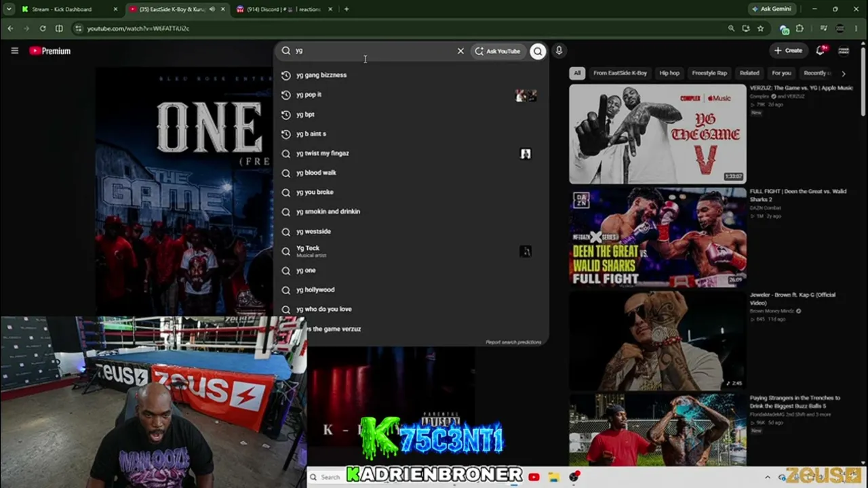Screen dimensions: 868x488
Task: Open 'Paying Strangers in the Trenches' video title
Action: coord(795,401)
